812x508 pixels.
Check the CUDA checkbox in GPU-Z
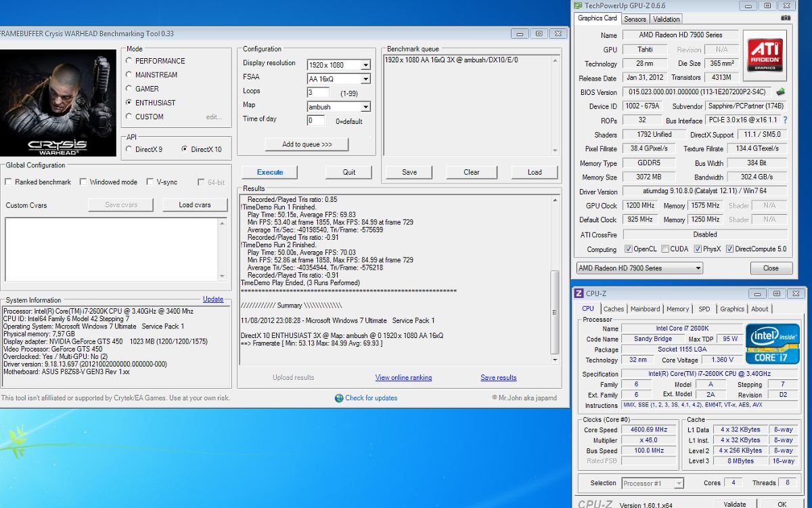click(665, 249)
